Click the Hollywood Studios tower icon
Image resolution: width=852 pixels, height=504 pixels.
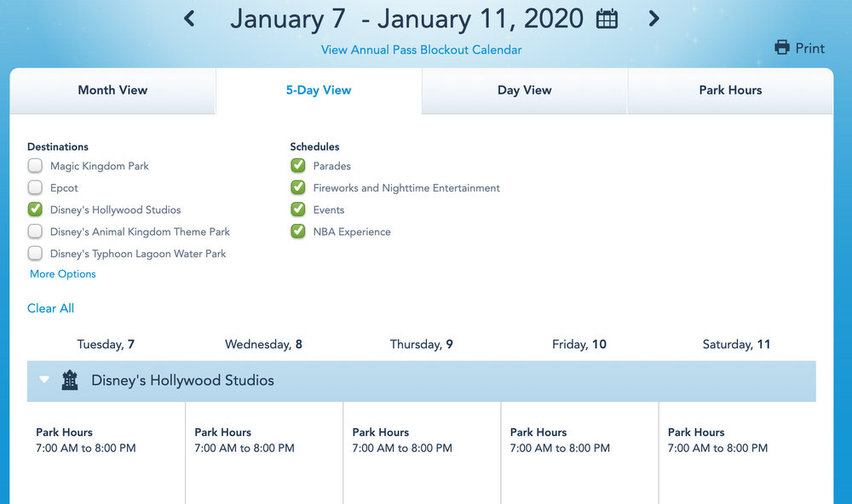pyautogui.click(x=70, y=381)
